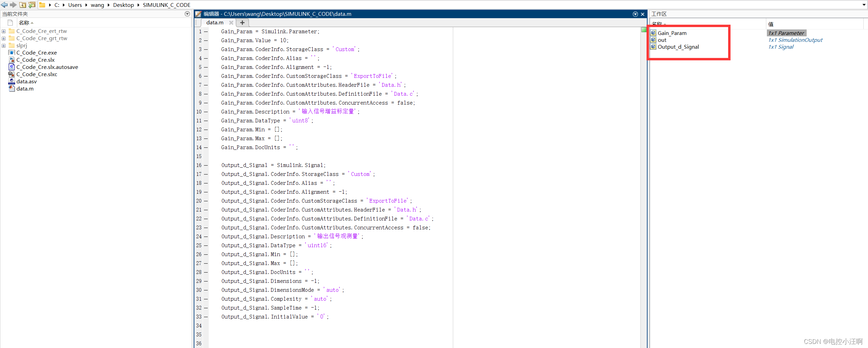Expand the C_Code_Cre_ert_rtw folder
Image resolution: width=868 pixels, height=348 pixels.
3,31
